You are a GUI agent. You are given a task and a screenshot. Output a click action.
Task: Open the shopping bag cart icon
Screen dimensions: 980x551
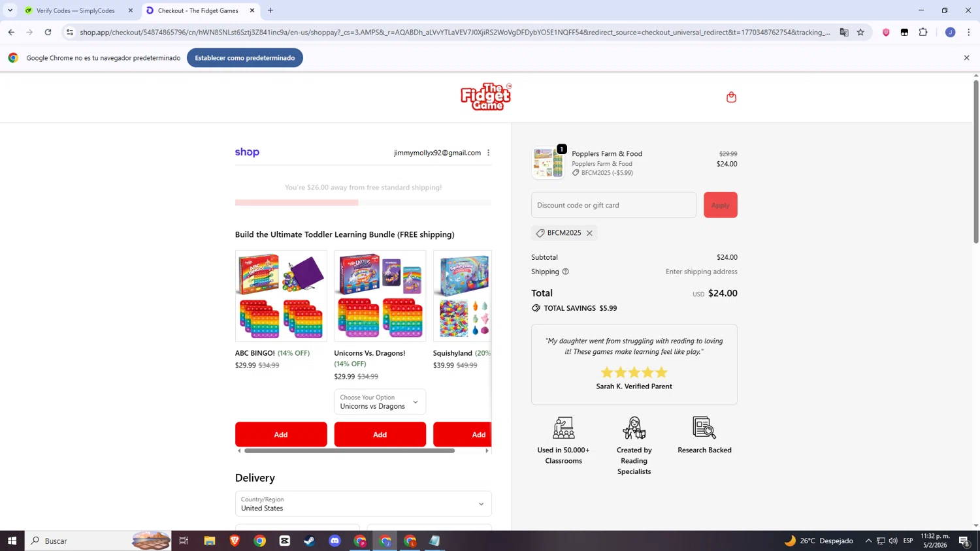click(731, 97)
